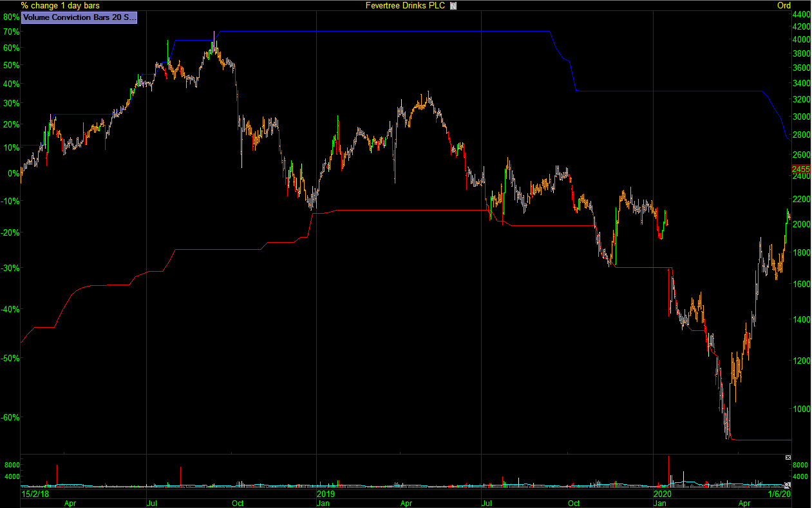Click the magnifier icon at the chart's bottom-right corner
The height and width of the screenshot is (508, 812).
coord(788,484)
